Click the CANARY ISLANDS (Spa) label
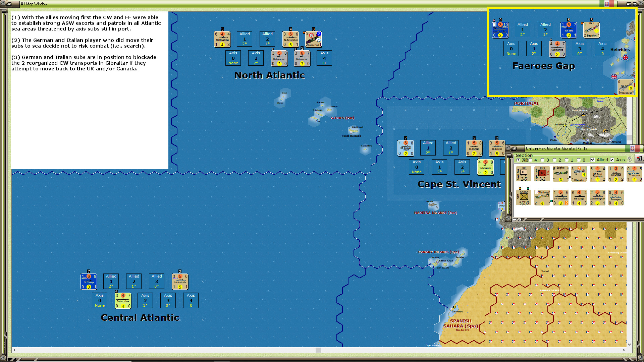This screenshot has width=644, height=362. (x=438, y=252)
